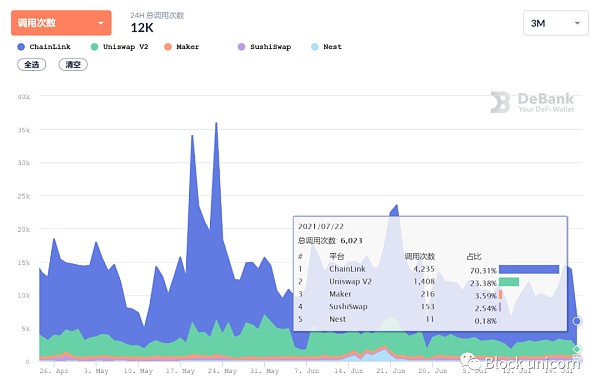Open the 3M time range dropdown
Viewport: 600px width, 388px height.
pyautogui.click(x=556, y=23)
